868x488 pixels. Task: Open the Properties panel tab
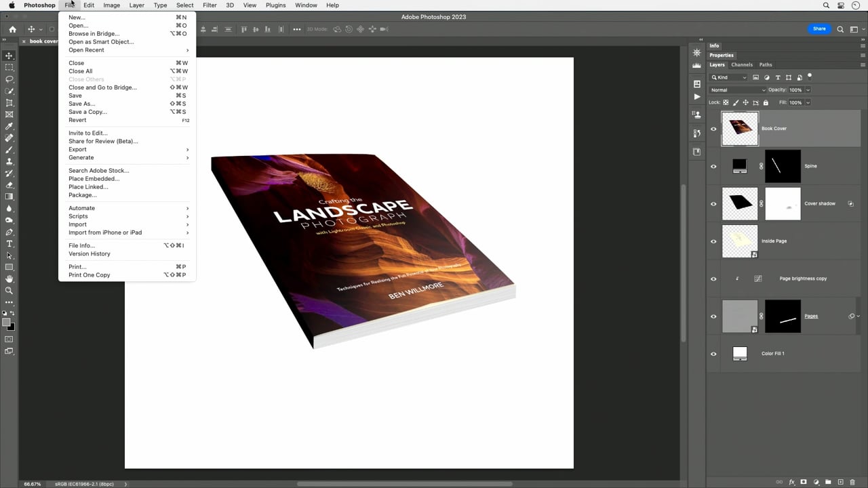(722, 56)
